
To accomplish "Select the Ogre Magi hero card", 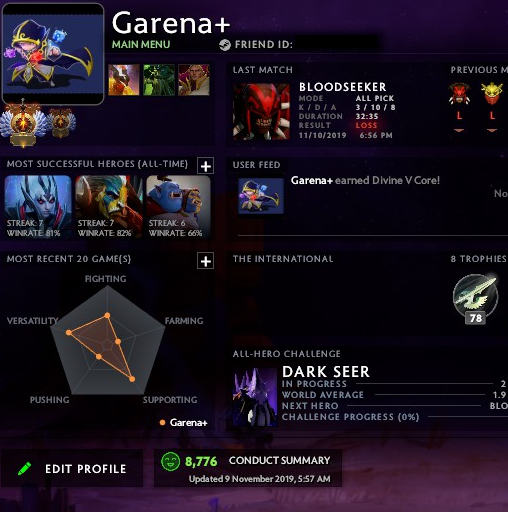I will (178, 207).
